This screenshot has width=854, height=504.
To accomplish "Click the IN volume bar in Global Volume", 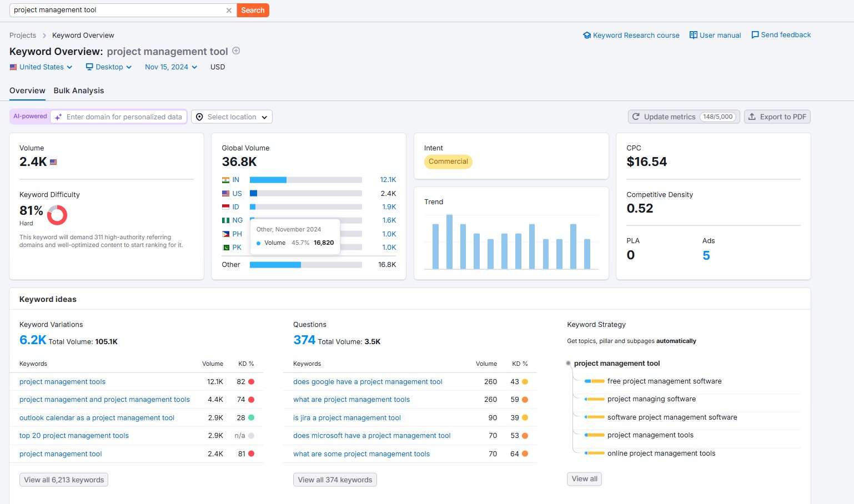I will point(306,180).
